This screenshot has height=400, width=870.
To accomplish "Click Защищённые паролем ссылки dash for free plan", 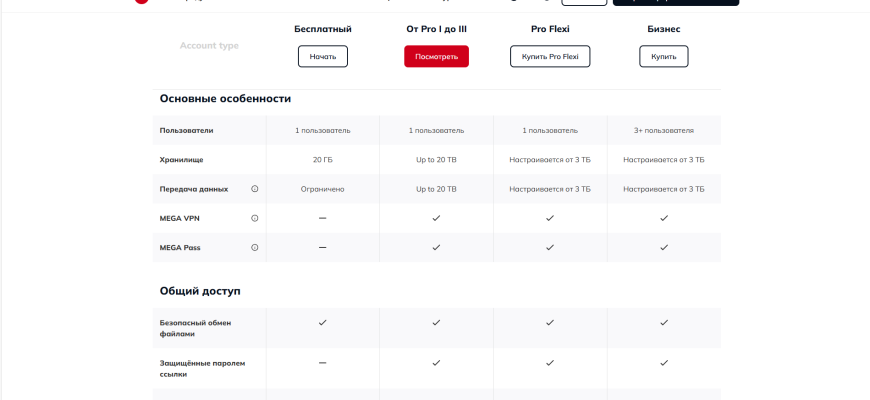I will tap(322, 363).
